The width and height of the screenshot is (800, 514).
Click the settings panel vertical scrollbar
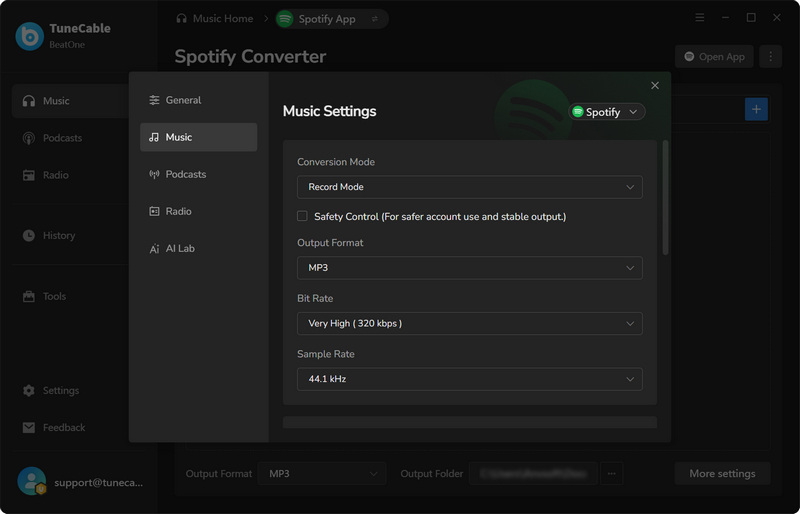pyautogui.click(x=665, y=198)
